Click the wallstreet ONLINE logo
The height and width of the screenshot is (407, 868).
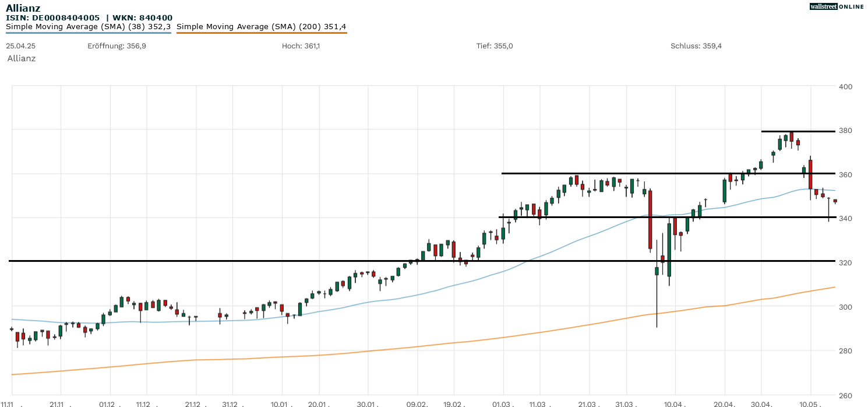click(837, 6)
